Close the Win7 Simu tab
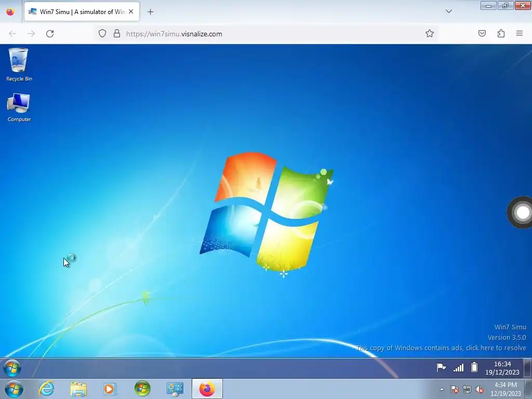Viewport: 532px width, 399px height. point(131,11)
